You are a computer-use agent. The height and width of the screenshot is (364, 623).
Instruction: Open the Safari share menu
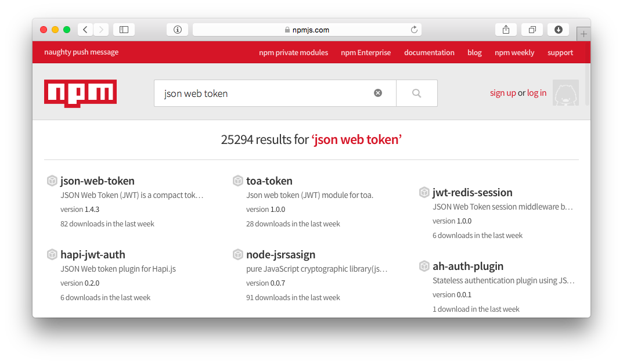tap(506, 30)
